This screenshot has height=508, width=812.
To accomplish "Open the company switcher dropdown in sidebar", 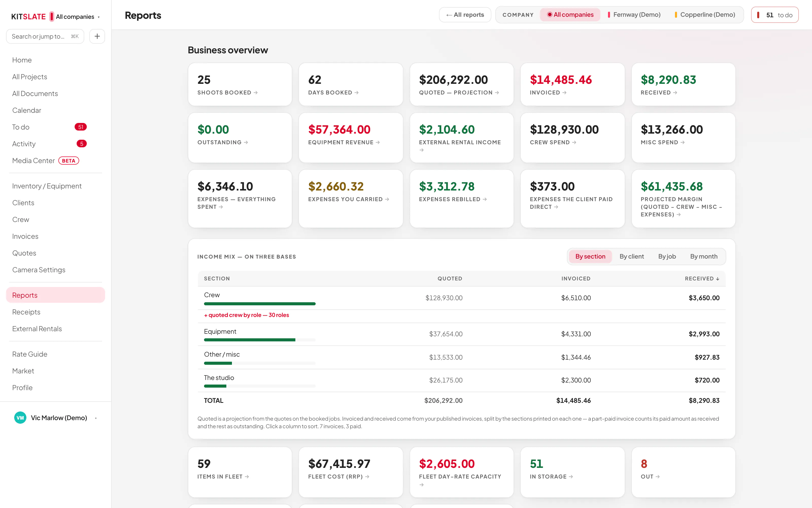I will 75,17.
